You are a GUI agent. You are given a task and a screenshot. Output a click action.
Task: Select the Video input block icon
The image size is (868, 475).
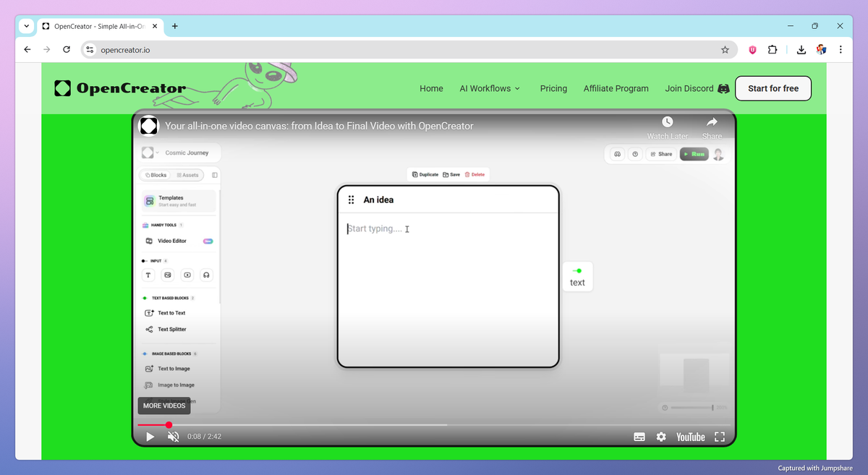click(x=187, y=275)
